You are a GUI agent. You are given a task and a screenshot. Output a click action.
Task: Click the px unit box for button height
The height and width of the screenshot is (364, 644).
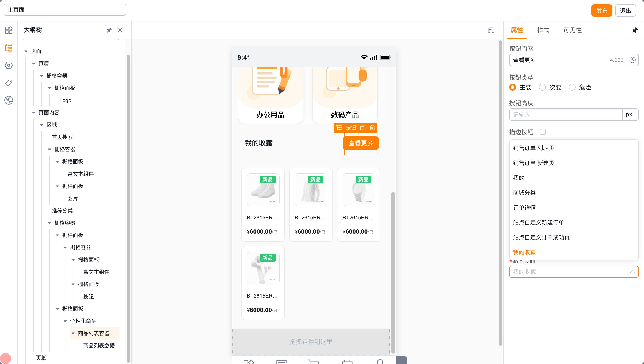coord(630,115)
